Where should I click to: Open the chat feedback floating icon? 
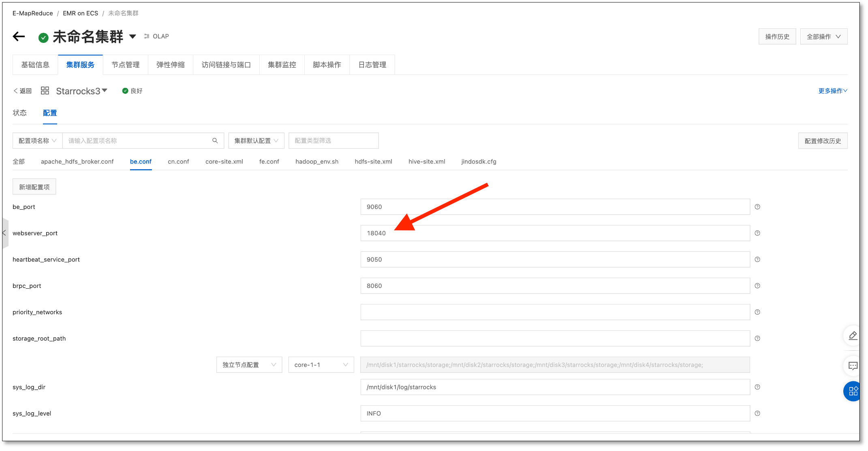[x=853, y=366]
